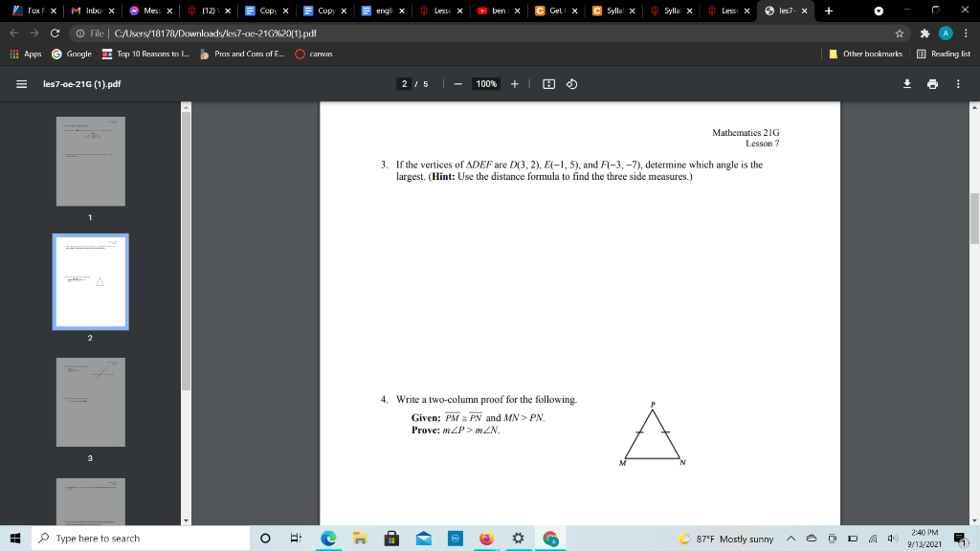Click the Windows search box
This screenshot has width=980, height=551.
(141, 538)
